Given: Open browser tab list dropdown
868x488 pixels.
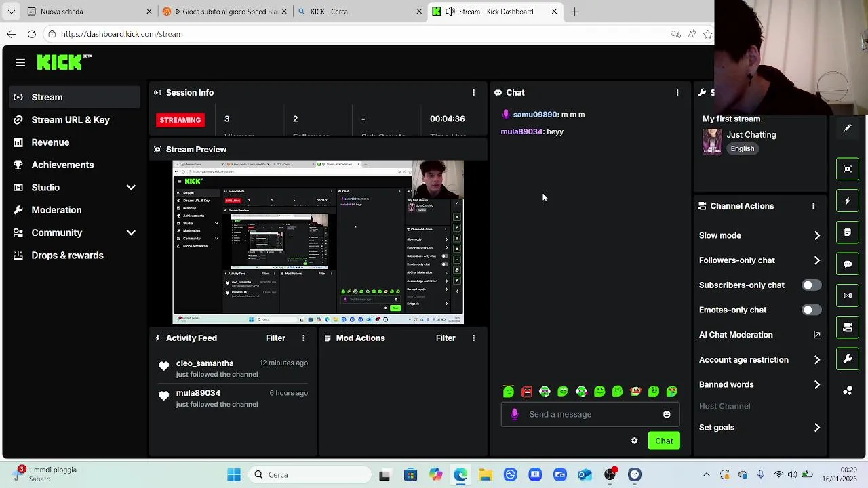Looking at the screenshot, I should 11,12.
